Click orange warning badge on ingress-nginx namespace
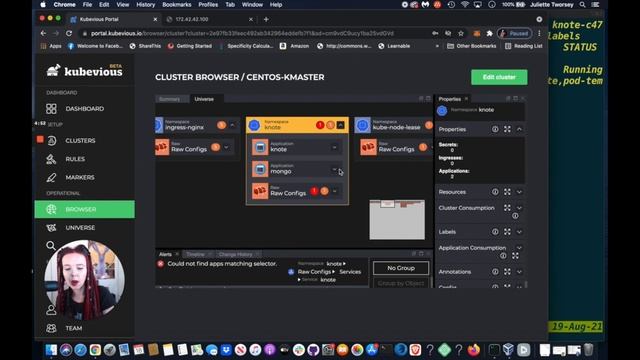640x360 pixels. point(222,125)
